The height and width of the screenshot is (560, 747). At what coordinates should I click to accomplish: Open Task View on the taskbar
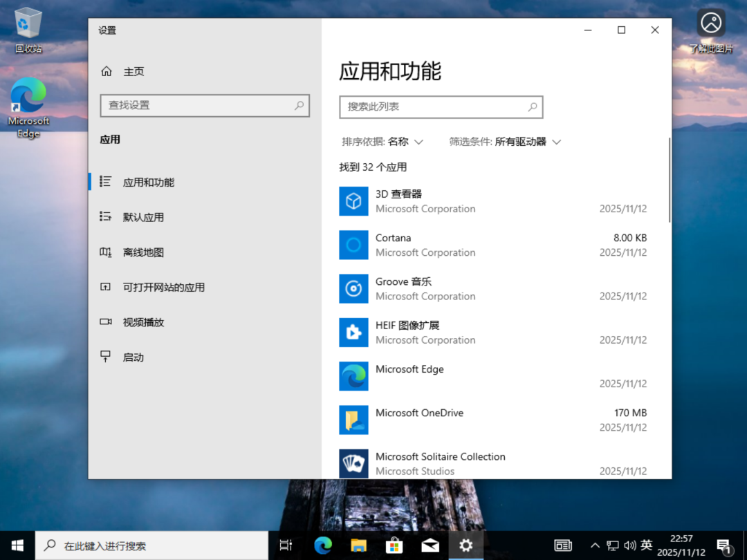[286, 545]
